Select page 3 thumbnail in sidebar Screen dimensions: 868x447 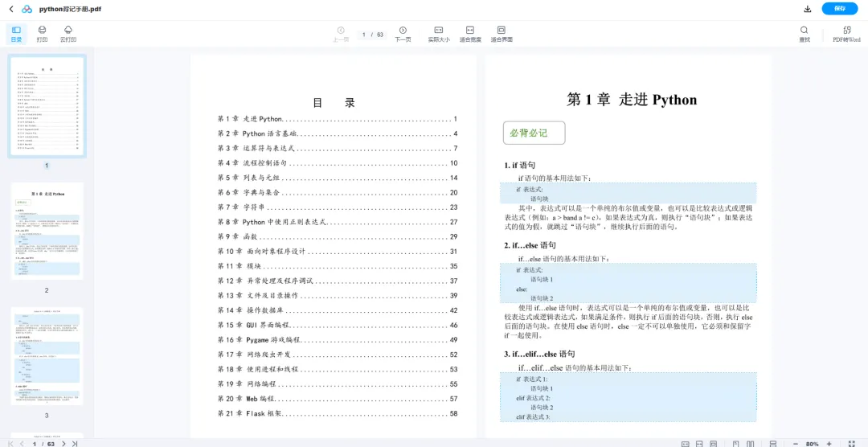(47, 357)
